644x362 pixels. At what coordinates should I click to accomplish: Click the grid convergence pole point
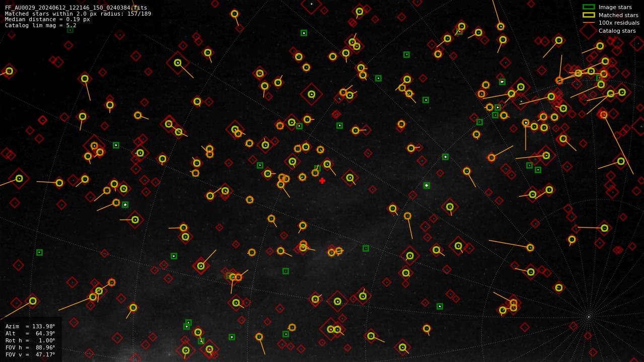(588, 317)
